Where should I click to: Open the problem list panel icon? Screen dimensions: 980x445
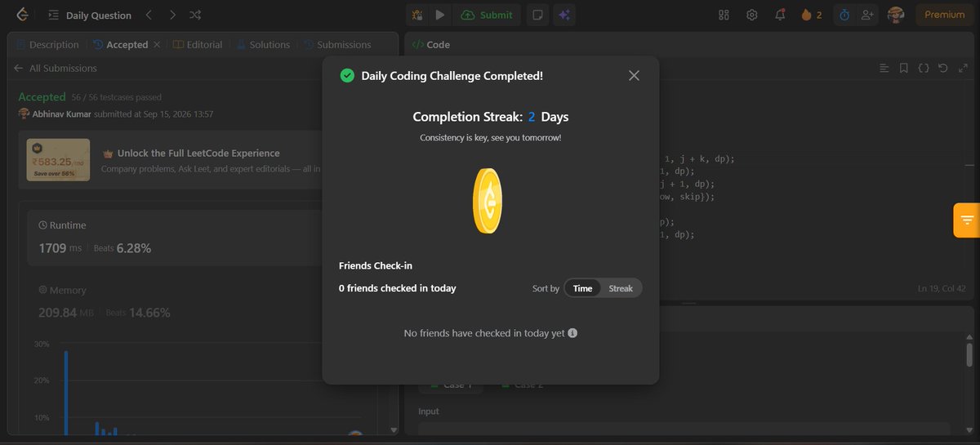pos(53,15)
